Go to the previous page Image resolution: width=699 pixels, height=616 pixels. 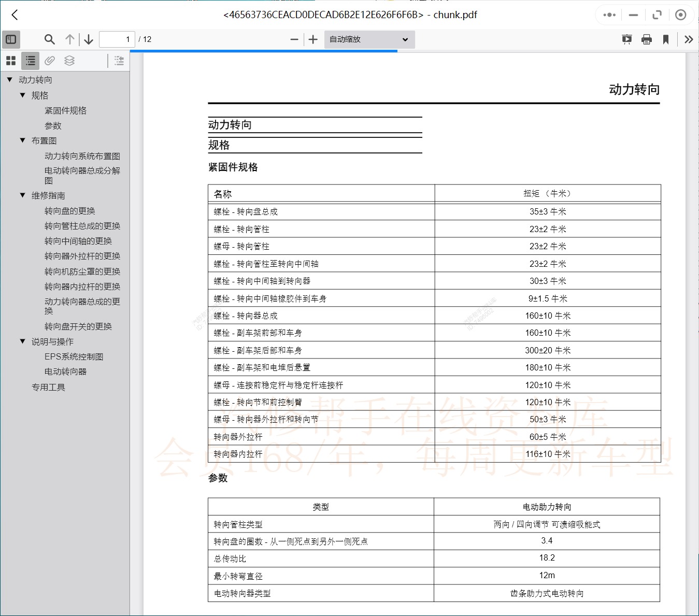70,39
